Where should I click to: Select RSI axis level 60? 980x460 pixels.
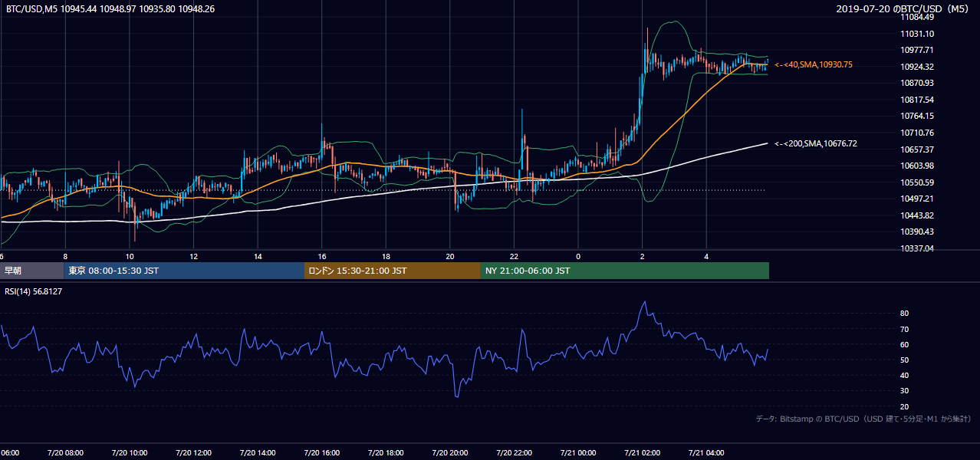click(x=904, y=344)
